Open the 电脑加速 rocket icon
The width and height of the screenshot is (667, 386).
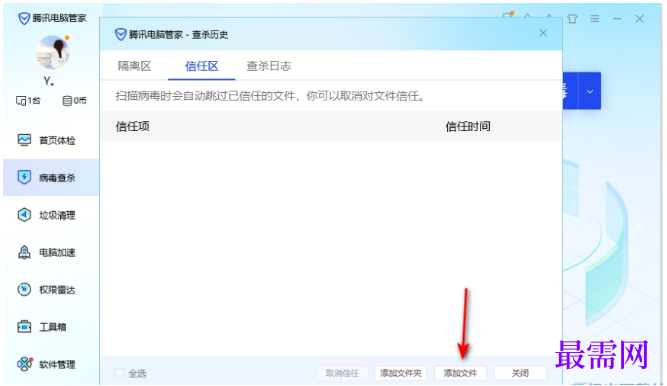coord(24,252)
